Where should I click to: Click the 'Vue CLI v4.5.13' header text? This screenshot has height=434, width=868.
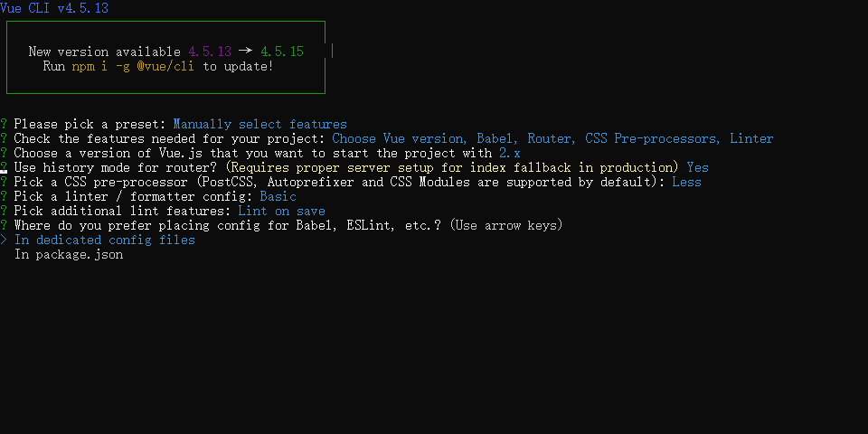click(54, 8)
